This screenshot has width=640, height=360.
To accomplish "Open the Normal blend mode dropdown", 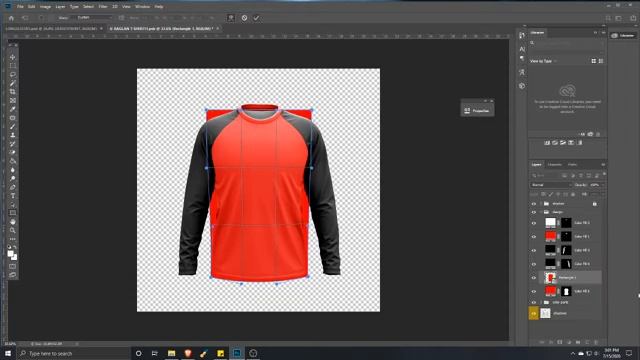I will [550, 185].
